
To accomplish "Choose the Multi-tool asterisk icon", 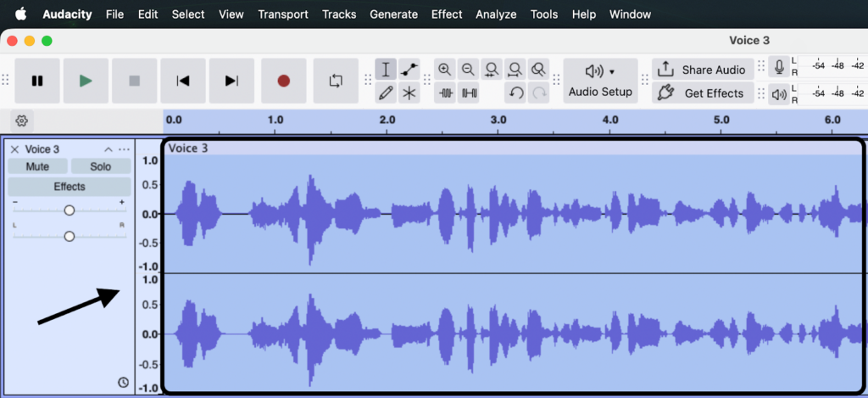I will pos(409,92).
